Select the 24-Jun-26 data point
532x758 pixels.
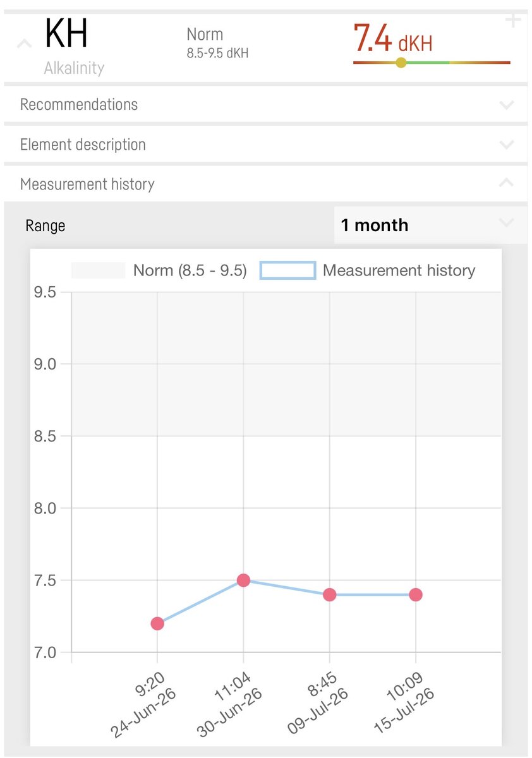point(157,623)
